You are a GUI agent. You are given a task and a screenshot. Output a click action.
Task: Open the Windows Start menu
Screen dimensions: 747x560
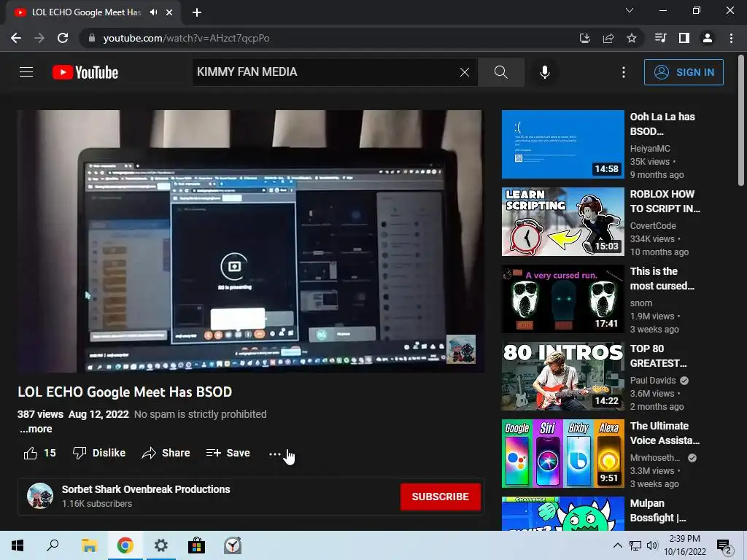pyautogui.click(x=18, y=545)
